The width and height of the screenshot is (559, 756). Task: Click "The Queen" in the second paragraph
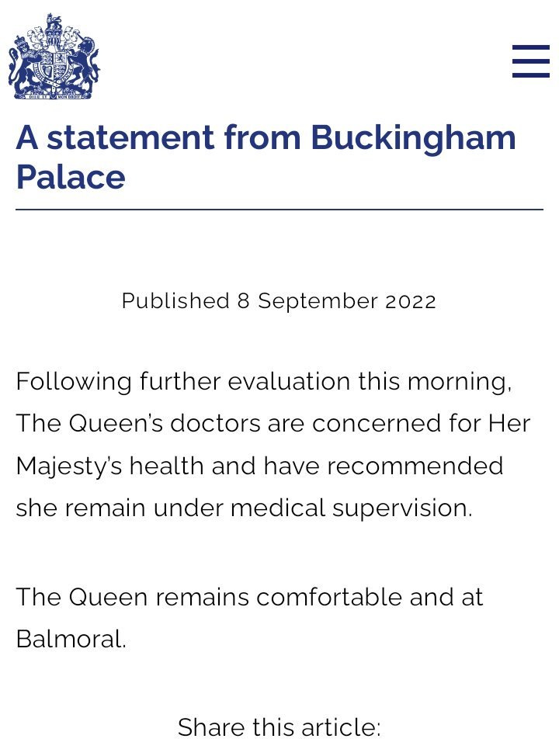click(81, 598)
